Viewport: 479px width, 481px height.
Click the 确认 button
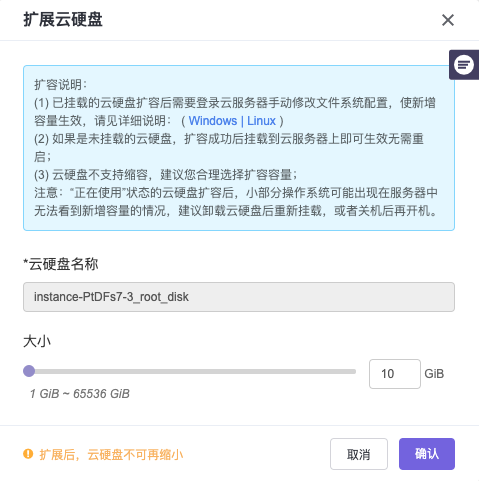[427, 454]
